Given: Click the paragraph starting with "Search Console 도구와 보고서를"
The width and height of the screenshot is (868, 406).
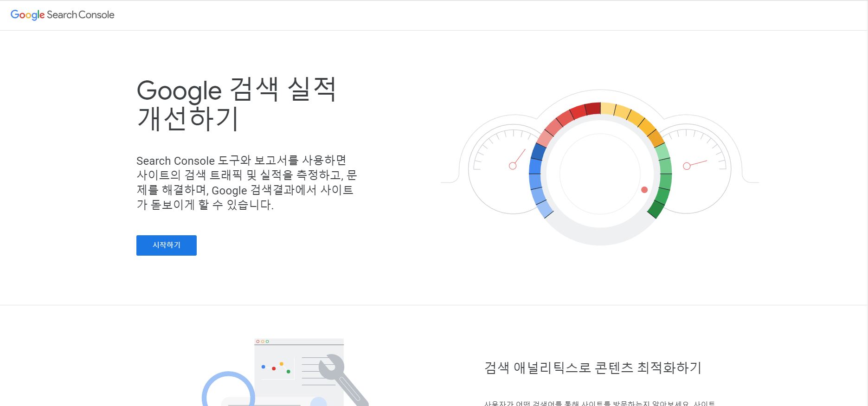Looking at the screenshot, I should coord(246,183).
